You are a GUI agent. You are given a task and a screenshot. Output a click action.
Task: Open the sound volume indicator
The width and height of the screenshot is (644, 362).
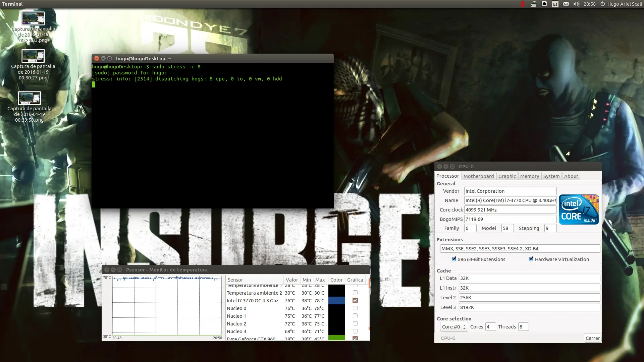pyautogui.click(x=576, y=4)
